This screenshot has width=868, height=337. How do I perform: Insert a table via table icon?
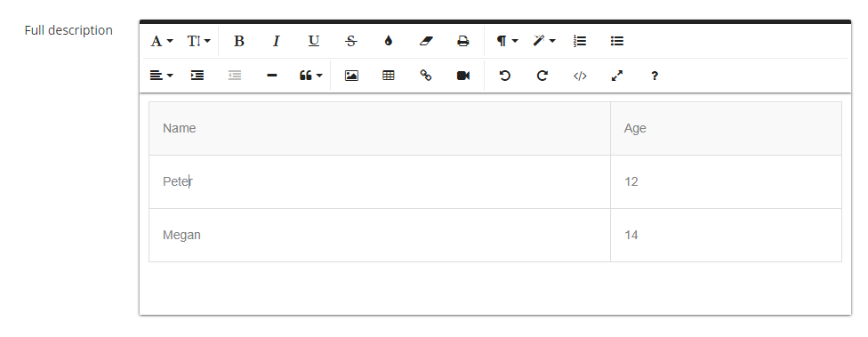(x=388, y=76)
